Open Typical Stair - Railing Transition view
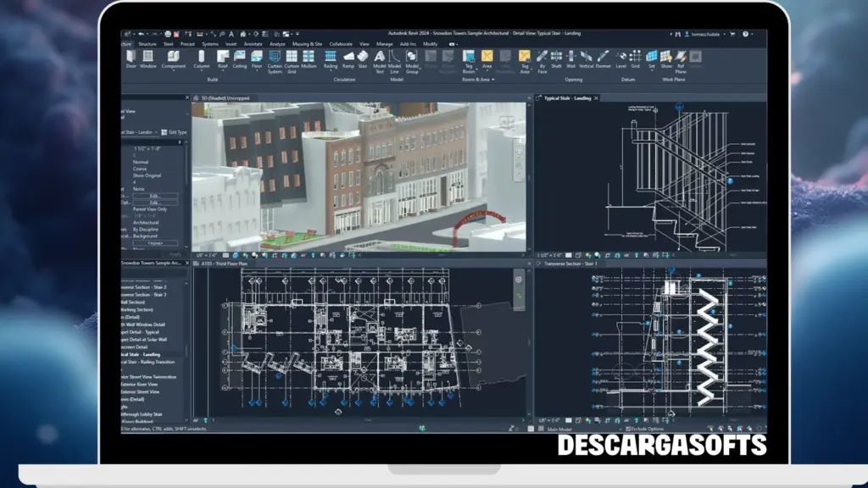 [148, 362]
